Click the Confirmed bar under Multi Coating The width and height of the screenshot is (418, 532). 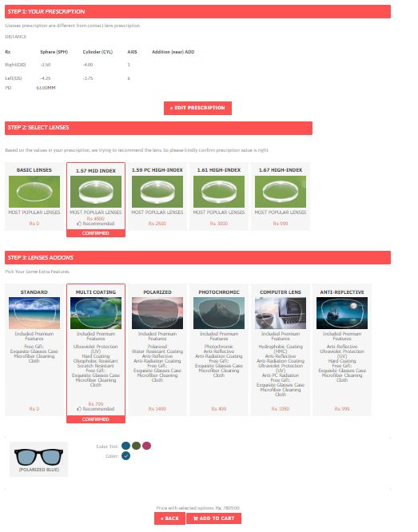pyautogui.click(x=96, y=419)
